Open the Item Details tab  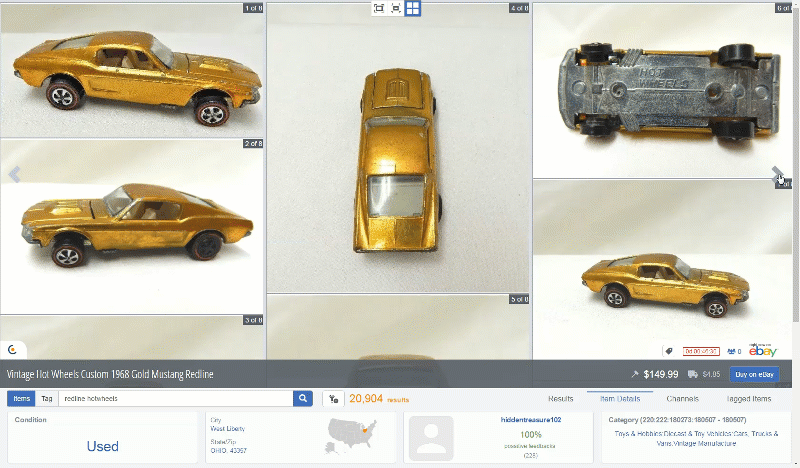coord(620,399)
